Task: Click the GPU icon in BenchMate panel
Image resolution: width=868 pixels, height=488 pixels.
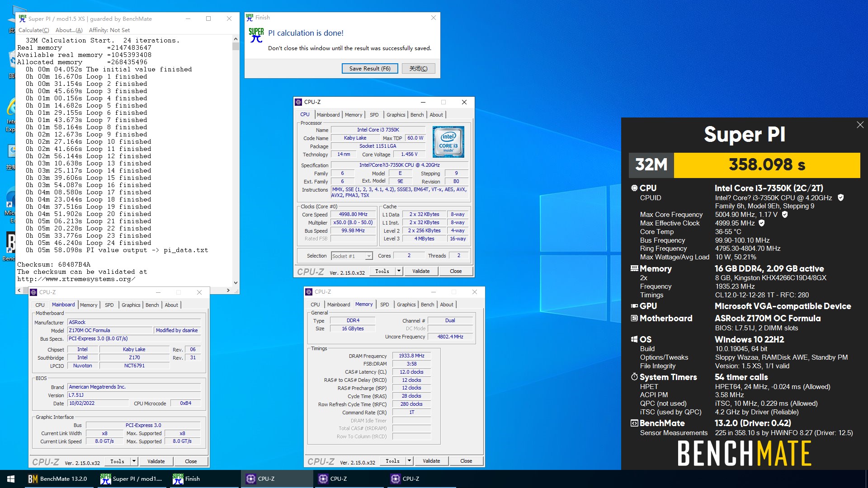Action: point(634,306)
